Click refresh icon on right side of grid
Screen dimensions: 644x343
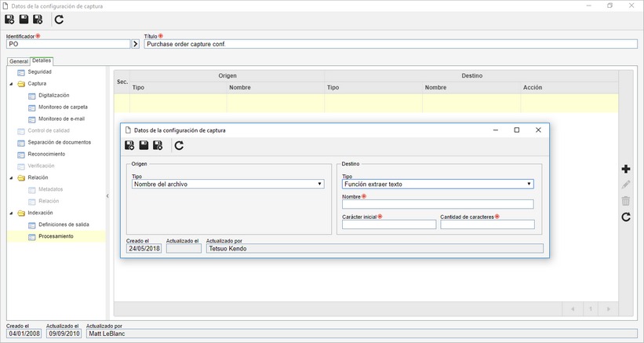[626, 217]
